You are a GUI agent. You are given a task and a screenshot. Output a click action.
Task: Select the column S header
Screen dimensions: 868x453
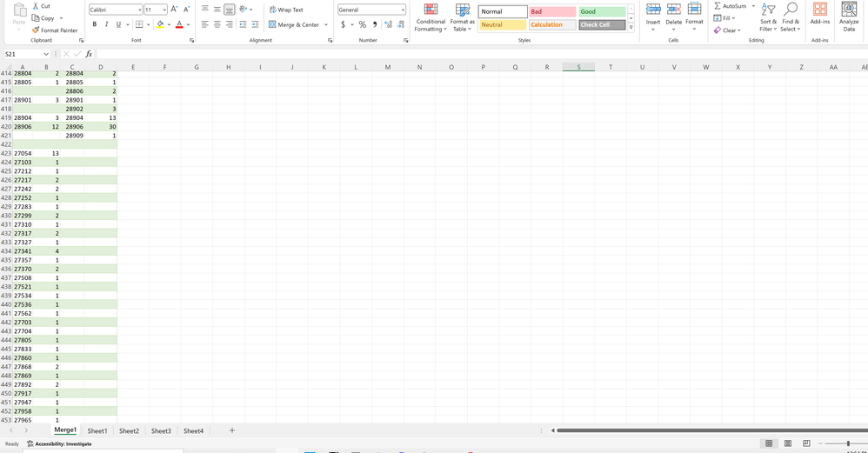pyautogui.click(x=578, y=67)
